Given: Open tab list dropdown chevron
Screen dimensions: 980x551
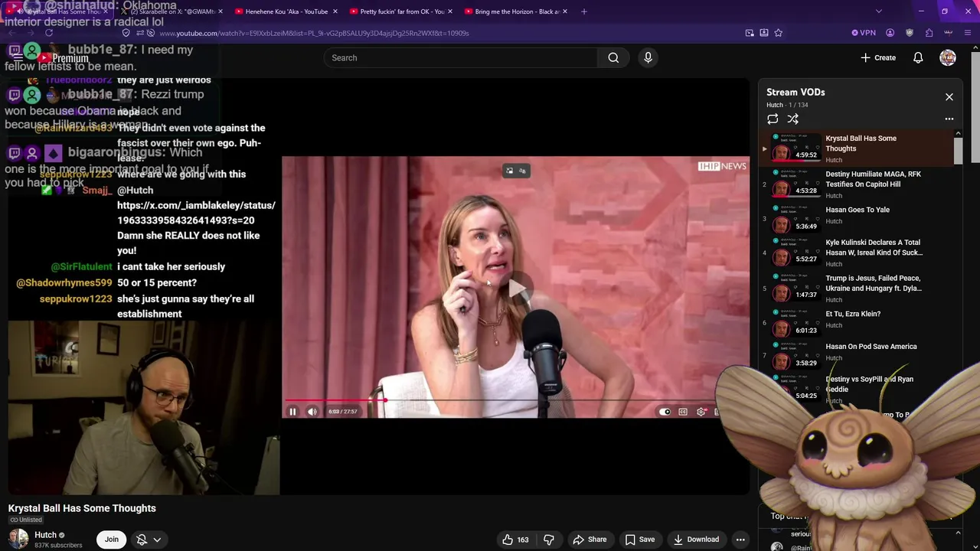Looking at the screenshot, I should [x=878, y=11].
